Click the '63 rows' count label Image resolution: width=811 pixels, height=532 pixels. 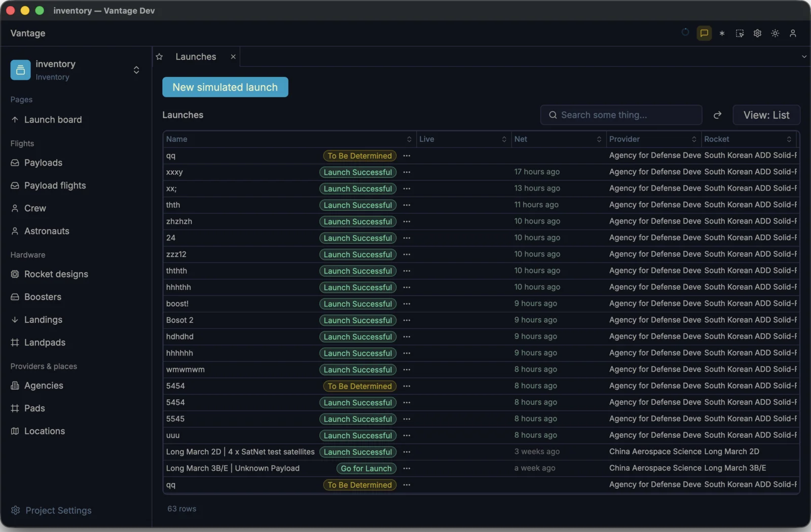click(181, 509)
